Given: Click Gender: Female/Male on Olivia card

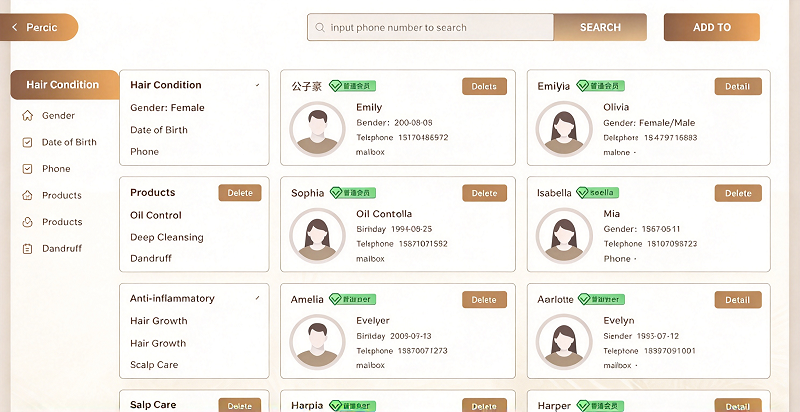Looking at the screenshot, I should [x=649, y=122].
